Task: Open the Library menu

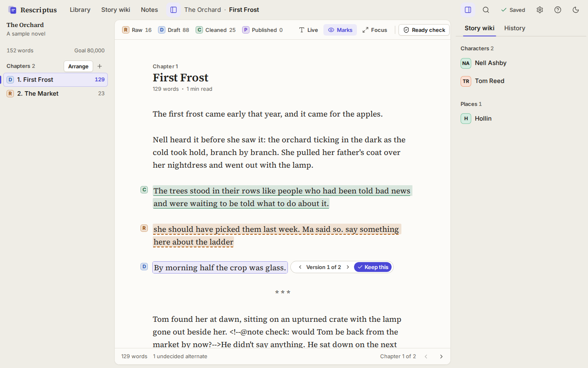Action: pos(80,10)
